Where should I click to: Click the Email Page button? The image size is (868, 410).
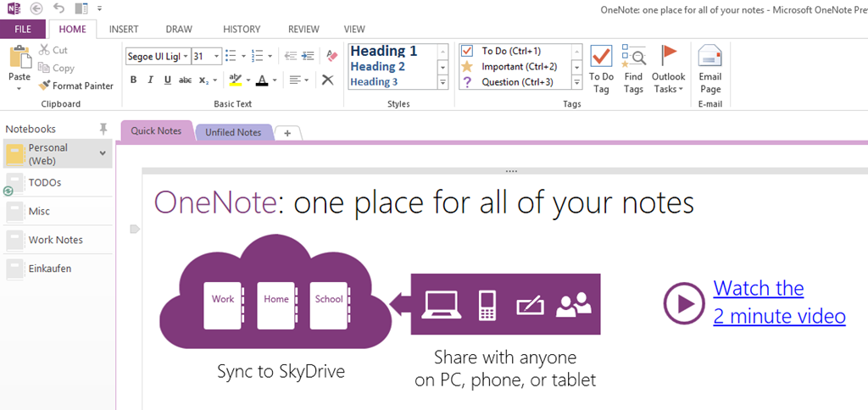coord(710,69)
